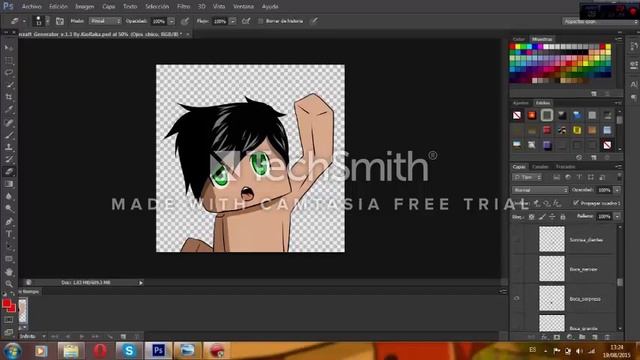The height and width of the screenshot is (360, 640).
Task: Change screen mode icon in toolbox
Action: tap(9, 332)
